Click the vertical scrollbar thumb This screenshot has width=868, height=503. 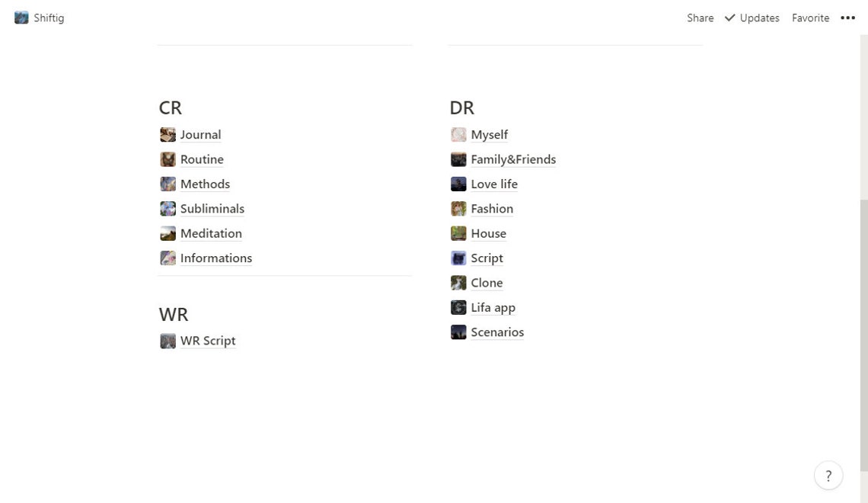pyautogui.click(x=863, y=335)
